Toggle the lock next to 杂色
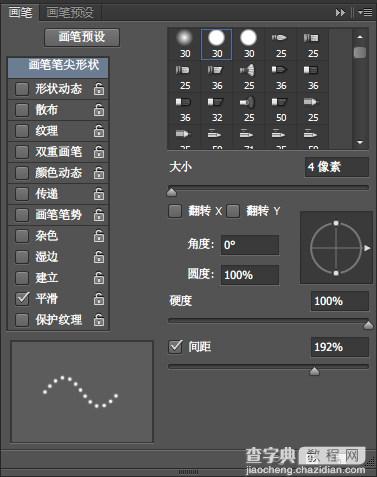This screenshot has width=377, height=477. point(99,236)
